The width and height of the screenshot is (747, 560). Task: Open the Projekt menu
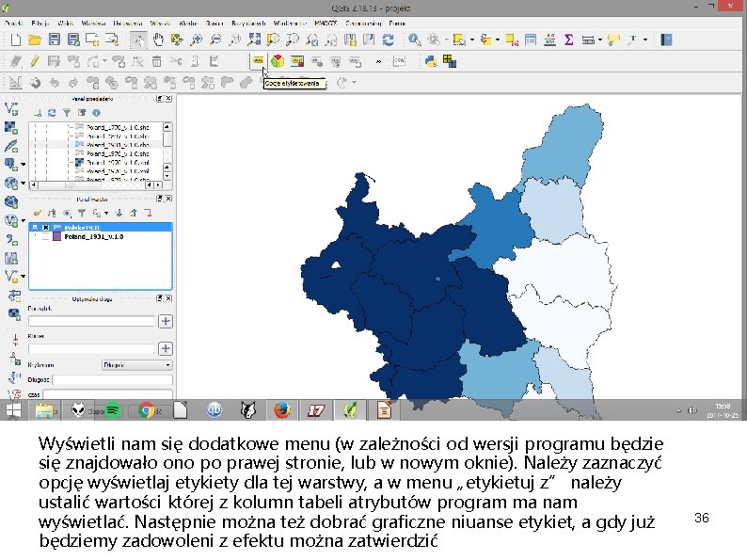(x=14, y=23)
